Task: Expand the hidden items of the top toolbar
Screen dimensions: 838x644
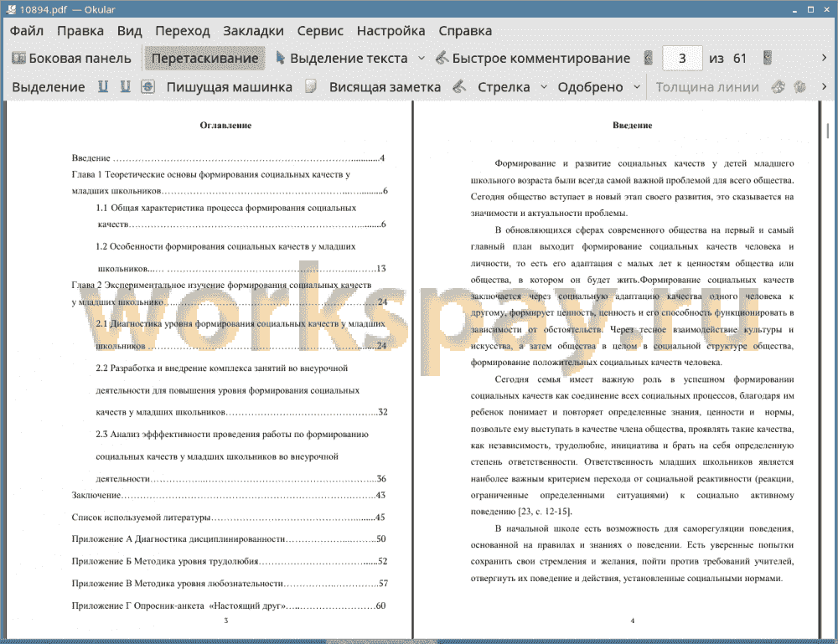Action: [x=824, y=58]
